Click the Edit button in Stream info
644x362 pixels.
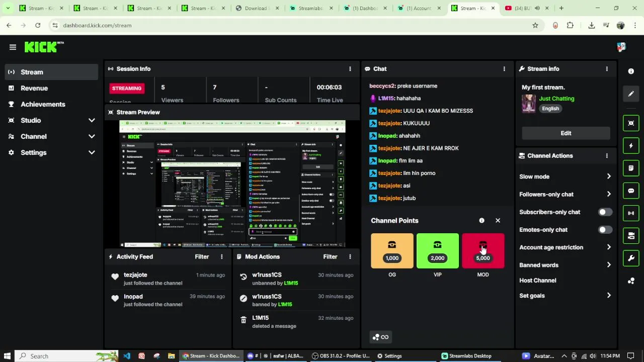pyautogui.click(x=566, y=133)
